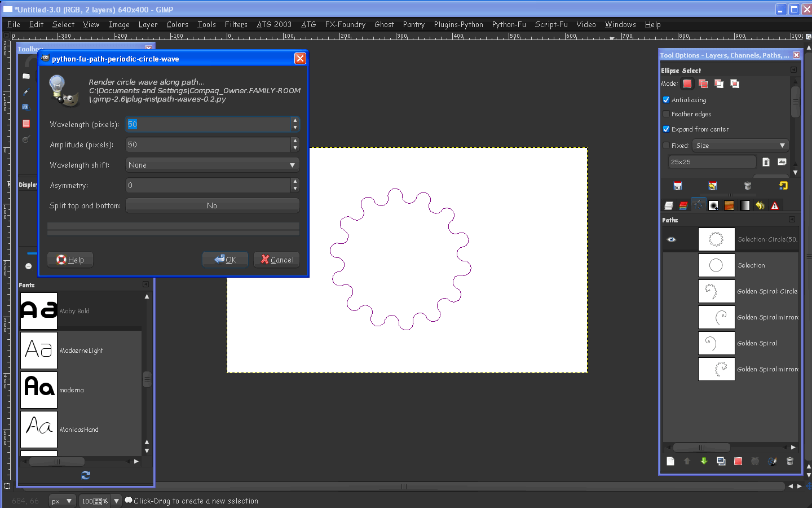Screen dimensions: 812x508
Task: Delete the selected path
Action: coord(789,461)
